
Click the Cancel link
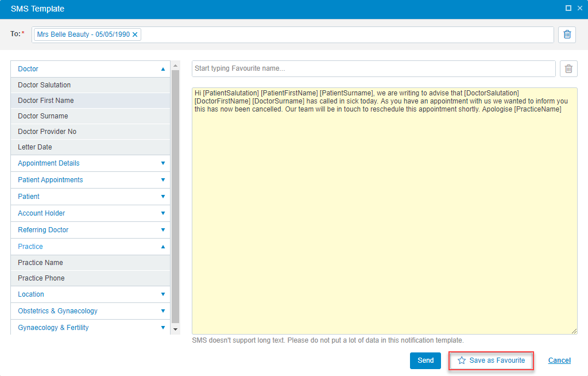point(559,360)
